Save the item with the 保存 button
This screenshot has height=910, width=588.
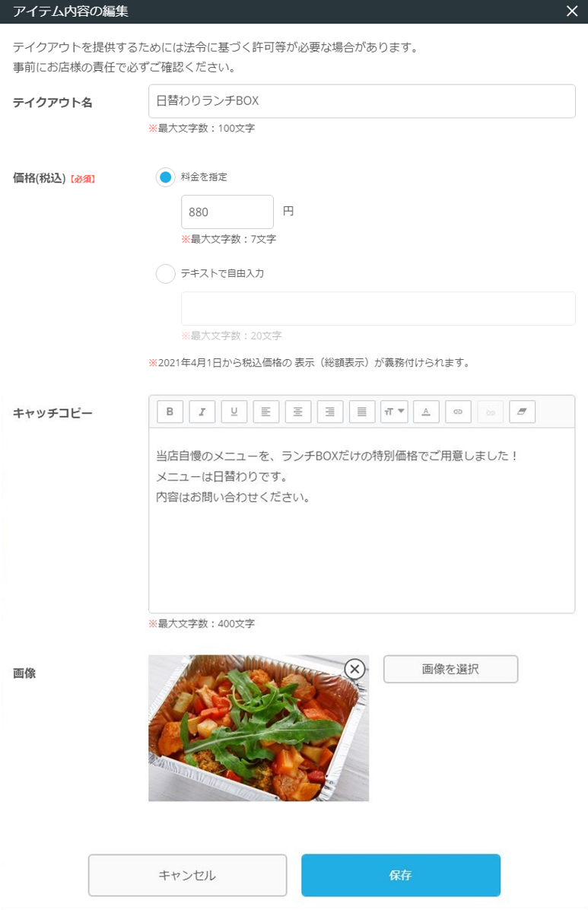pyautogui.click(x=400, y=875)
